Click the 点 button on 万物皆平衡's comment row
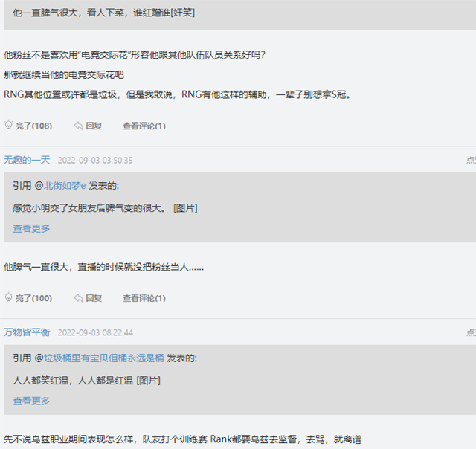Viewport: 476px width, 449px height. coord(470,333)
